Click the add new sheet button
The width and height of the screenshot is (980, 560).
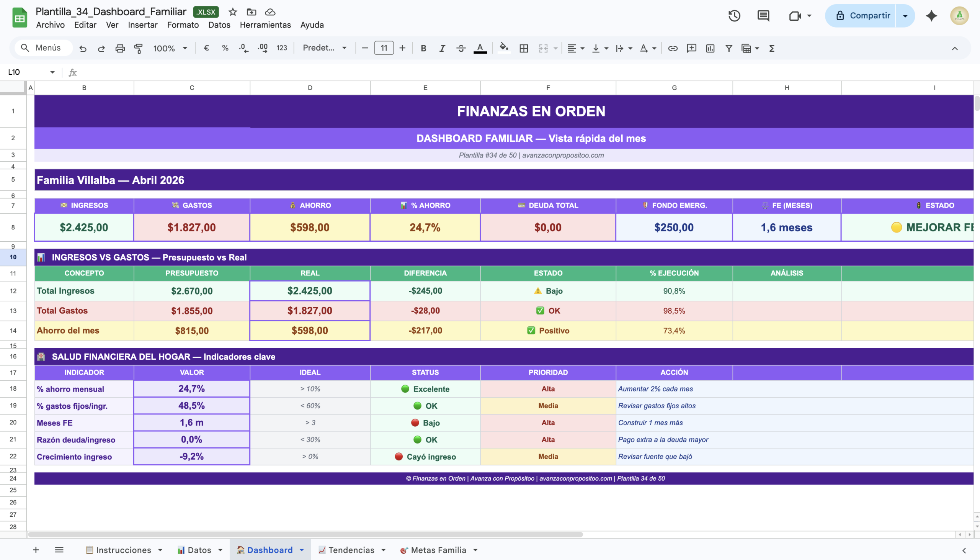tap(36, 550)
